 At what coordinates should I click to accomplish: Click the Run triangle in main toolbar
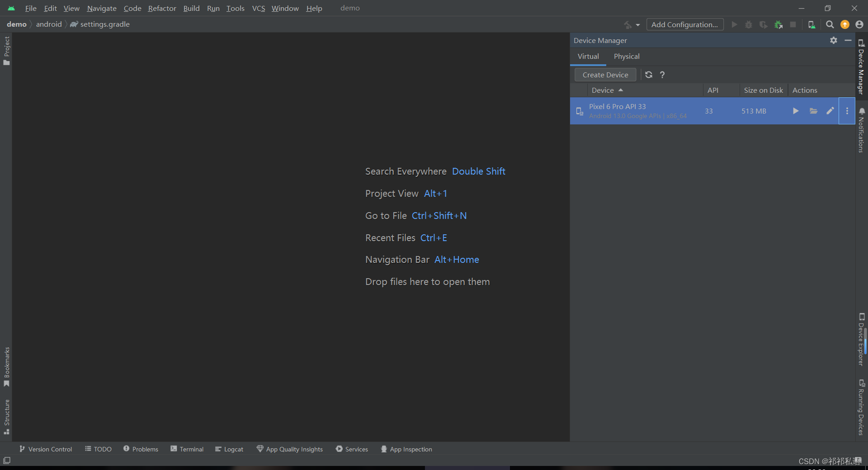pos(734,24)
